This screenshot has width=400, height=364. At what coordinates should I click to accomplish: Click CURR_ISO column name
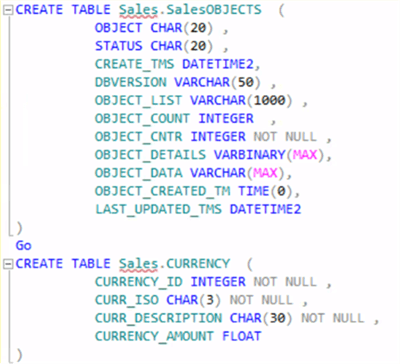[x=127, y=300]
